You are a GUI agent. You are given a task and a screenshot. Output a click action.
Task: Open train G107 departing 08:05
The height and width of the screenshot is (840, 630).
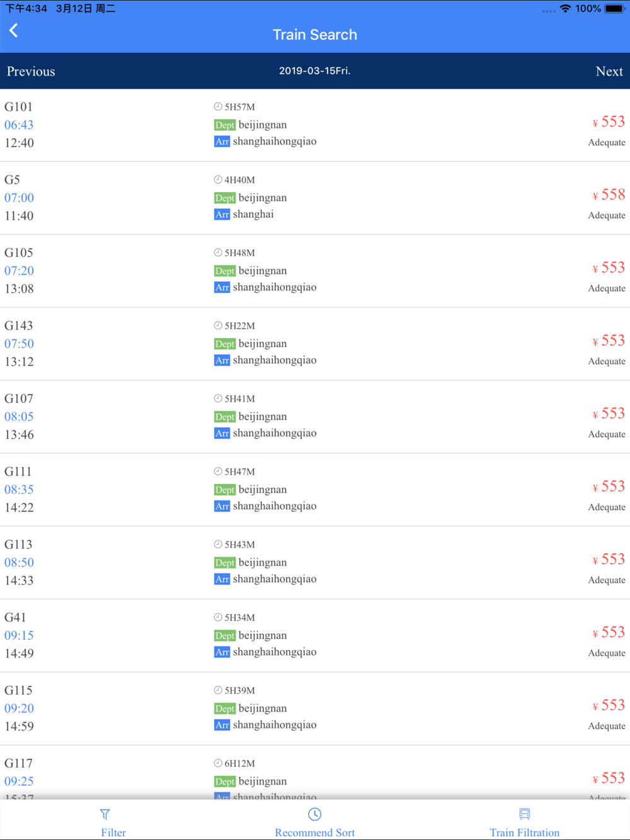(315, 417)
